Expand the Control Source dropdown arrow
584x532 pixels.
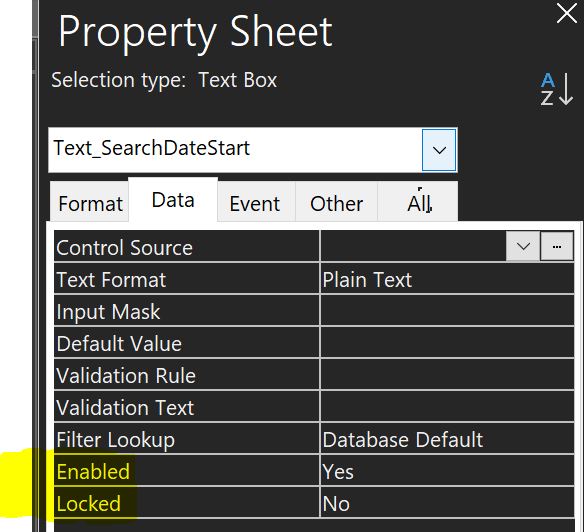523,246
